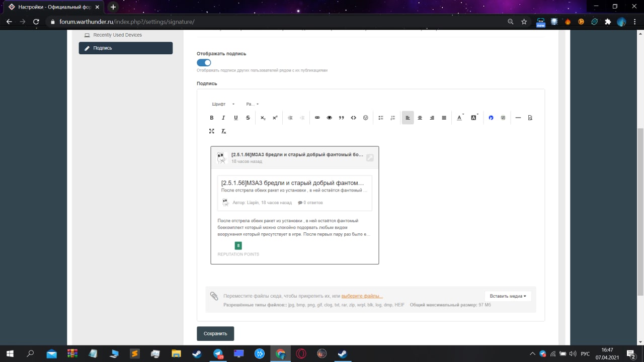
Task: Open the emoji picker
Action: pos(366,118)
